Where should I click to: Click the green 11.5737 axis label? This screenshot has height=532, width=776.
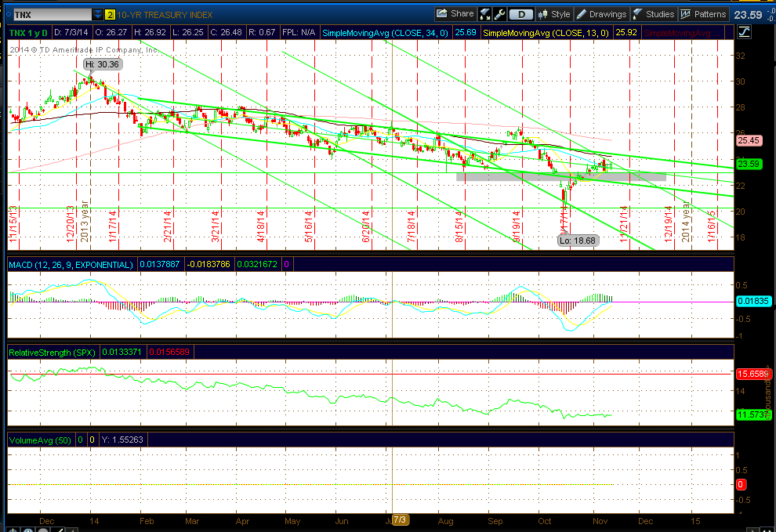(x=753, y=414)
